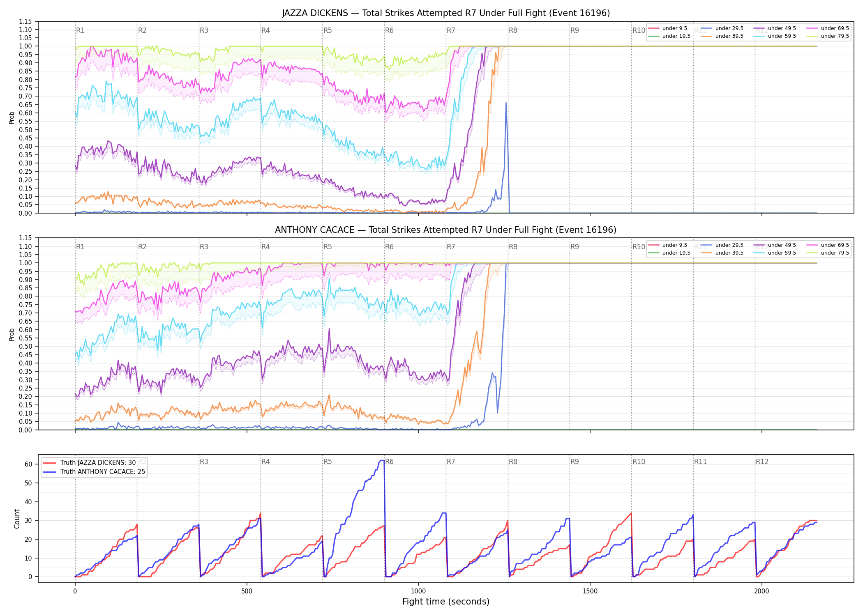Click the JAZZA DICKENS chart title
Viewport: 863px width, 616px height.
click(446, 13)
